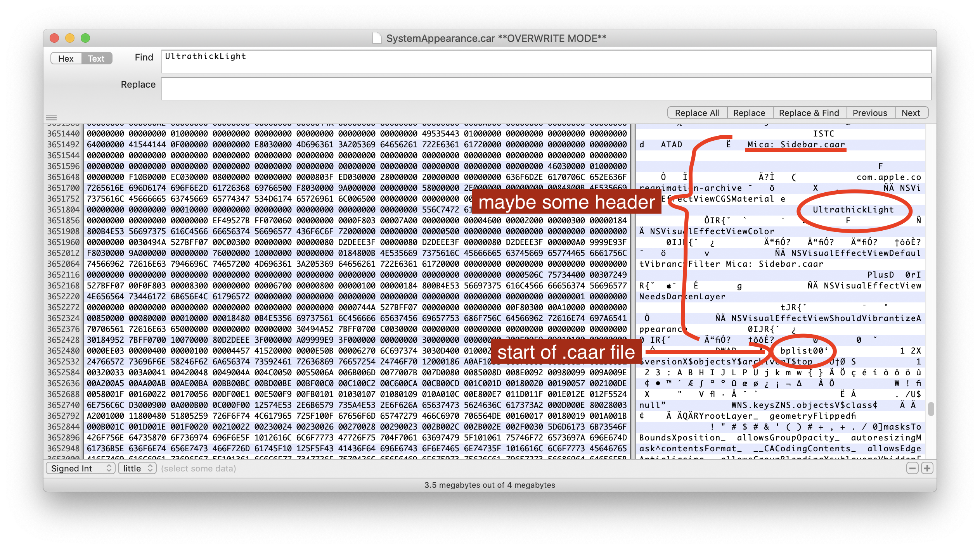Screen dimensions: 980x549
Task: Click the minus button at bottom right
Action: [x=912, y=468]
